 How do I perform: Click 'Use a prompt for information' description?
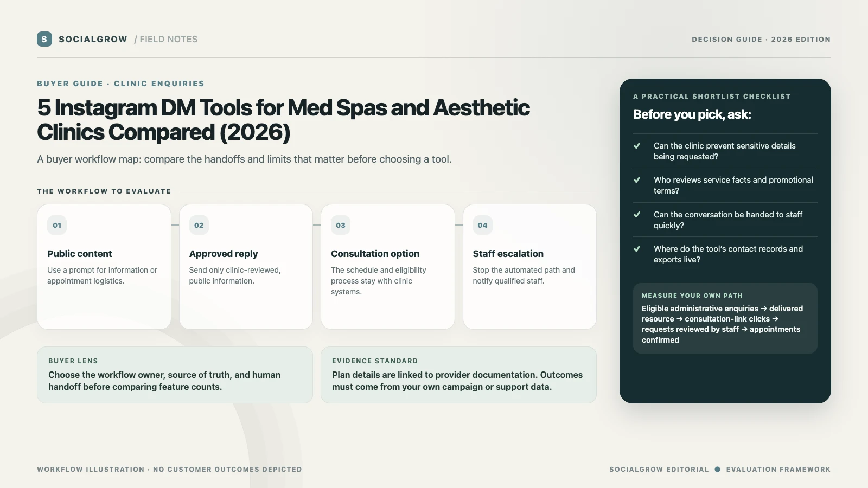point(103,275)
